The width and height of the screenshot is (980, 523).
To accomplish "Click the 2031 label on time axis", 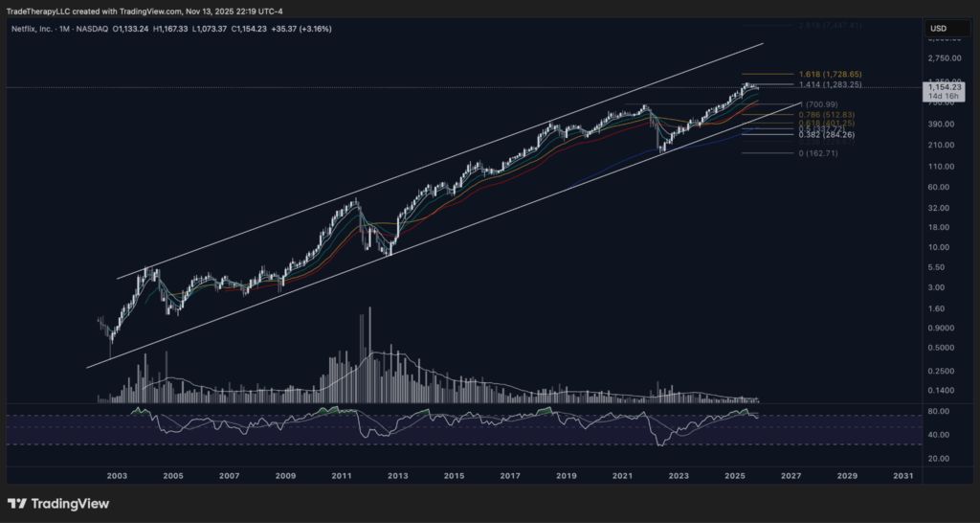I will pos(902,475).
